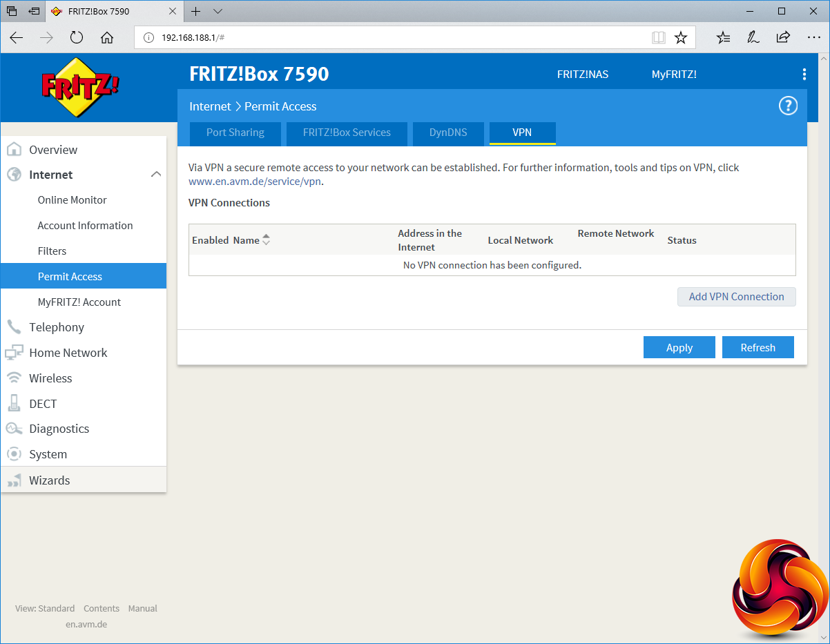This screenshot has height=644, width=830.
Task: Click Add VPN Connection button
Action: pyautogui.click(x=737, y=297)
